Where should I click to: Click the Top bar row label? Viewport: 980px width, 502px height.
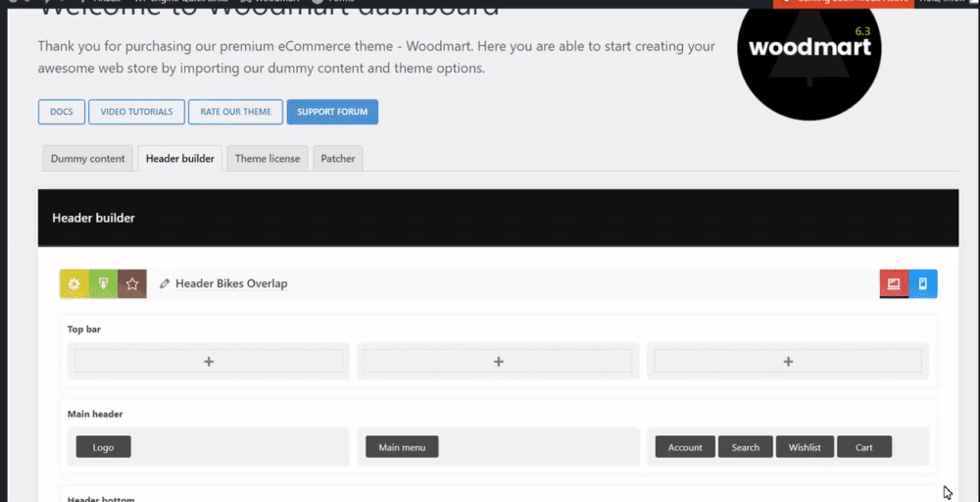pyautogui.click(x=84, y=328)
